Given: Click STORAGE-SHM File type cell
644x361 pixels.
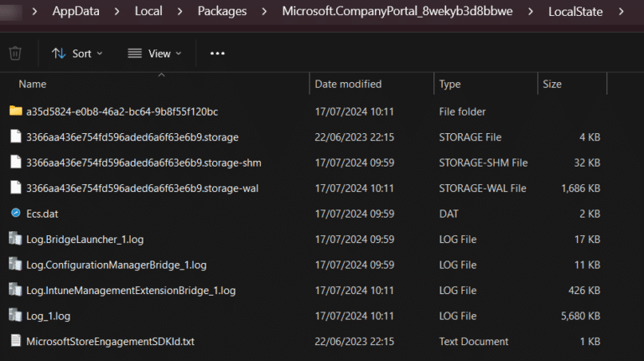Looking at the screenshot, I should click(x=483, y=162).
